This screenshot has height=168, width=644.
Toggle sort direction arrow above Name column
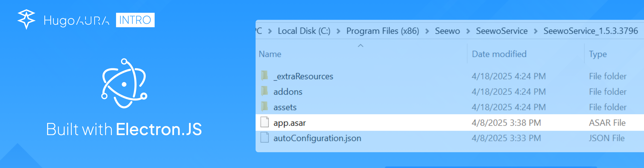[361, 46]
